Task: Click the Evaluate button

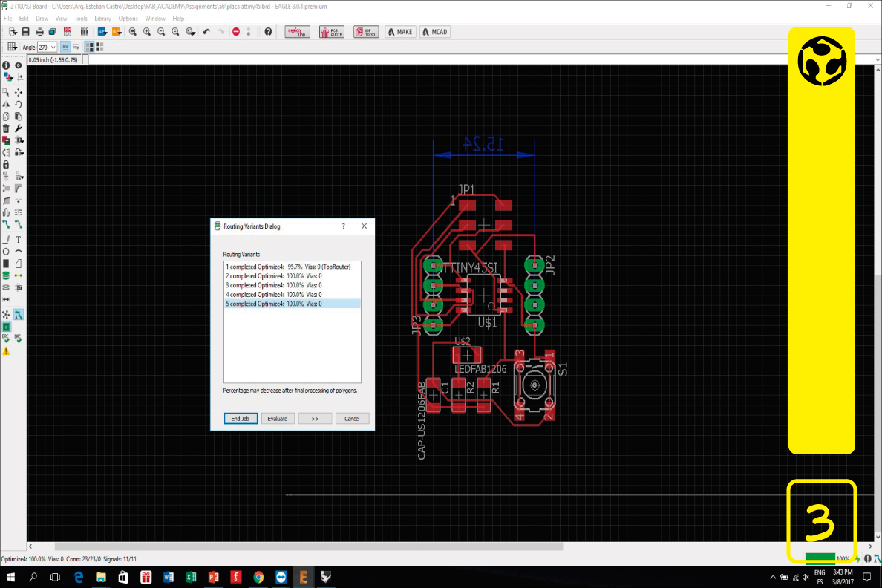Action: click(278, 419)
